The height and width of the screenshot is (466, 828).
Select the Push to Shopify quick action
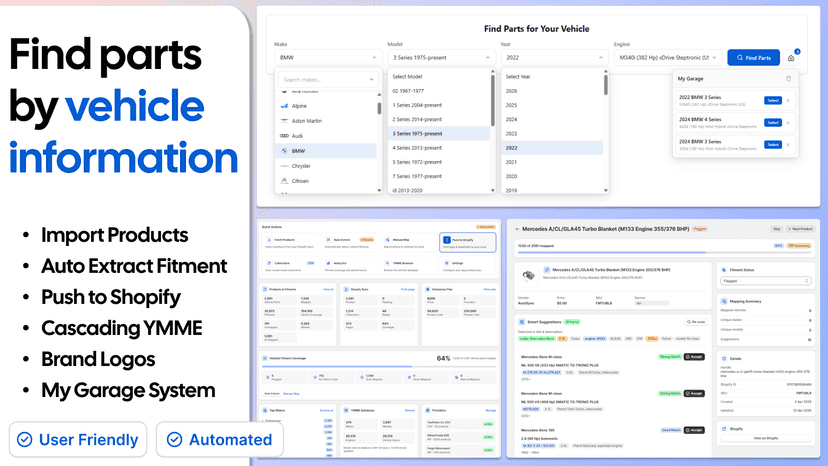[467, 243]
